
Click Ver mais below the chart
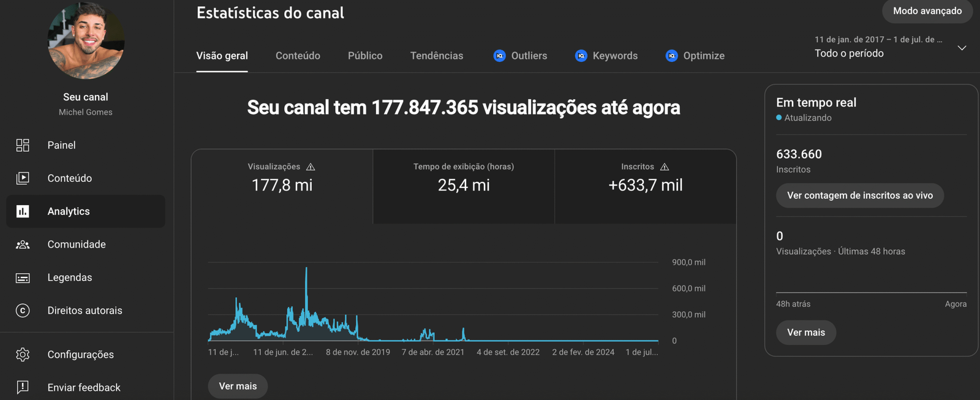[238, 387]
